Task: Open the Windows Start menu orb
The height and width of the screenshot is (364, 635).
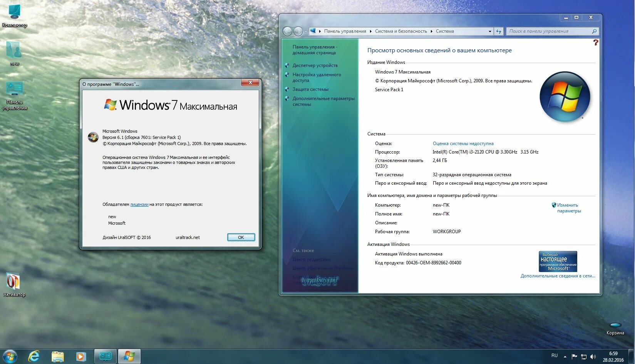Action: 10,357
